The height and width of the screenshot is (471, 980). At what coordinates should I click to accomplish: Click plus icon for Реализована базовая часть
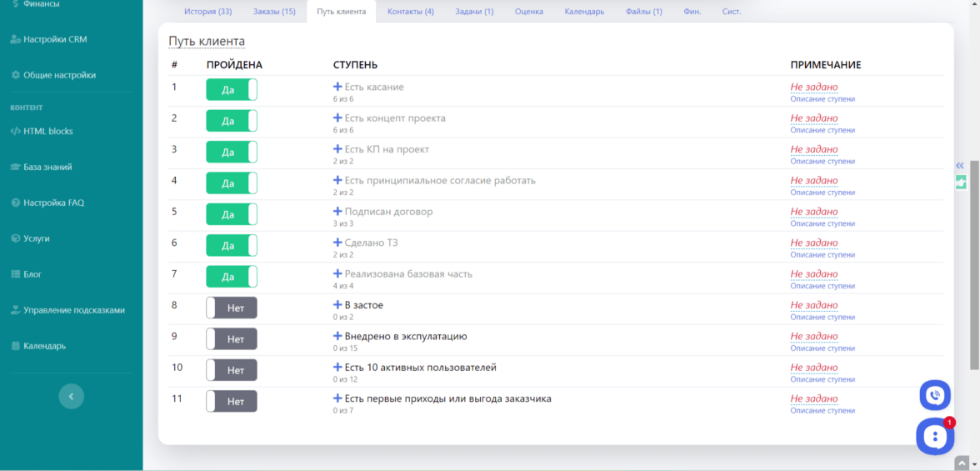point(337,273)
